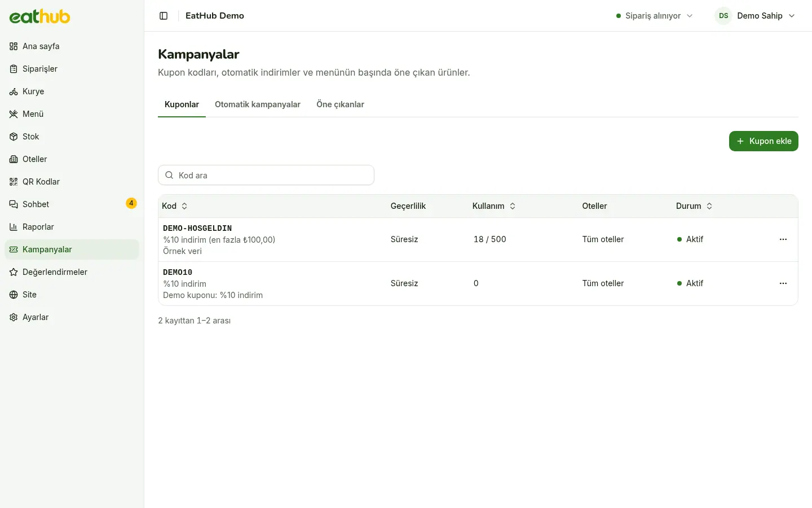Click the Geçerlilik column header

coord(408,206)
